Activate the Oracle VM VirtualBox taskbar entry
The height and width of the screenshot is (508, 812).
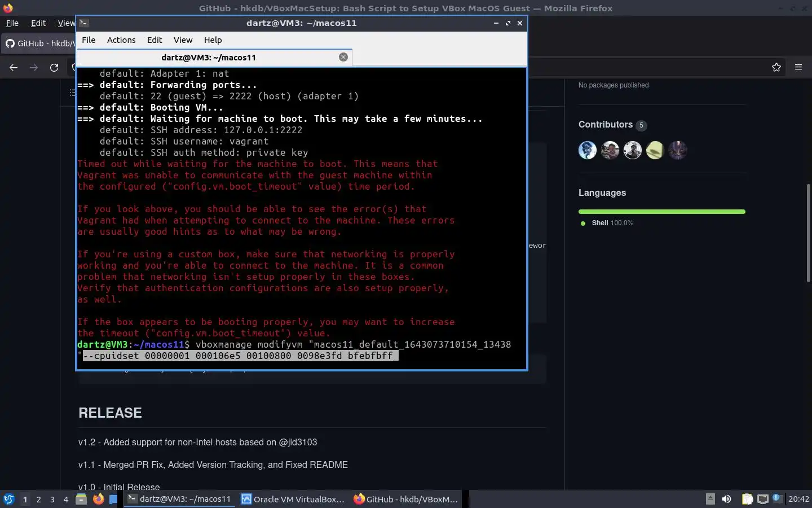pyautogui.click(x=293, y=499)
